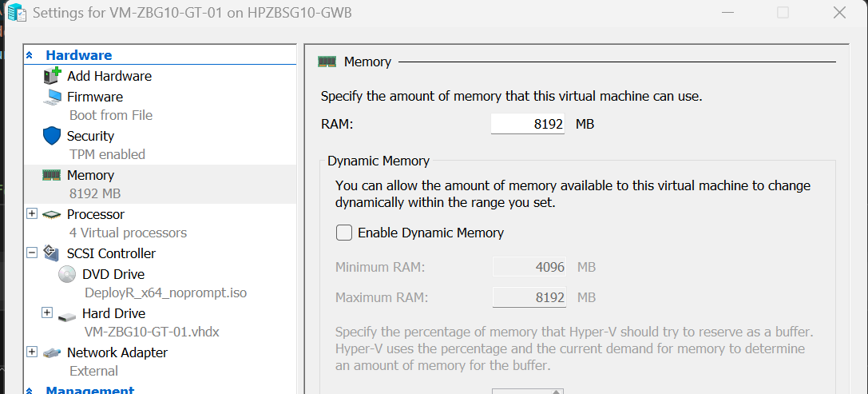Select the SCSI Controller icon

click(x=51, y=253)
